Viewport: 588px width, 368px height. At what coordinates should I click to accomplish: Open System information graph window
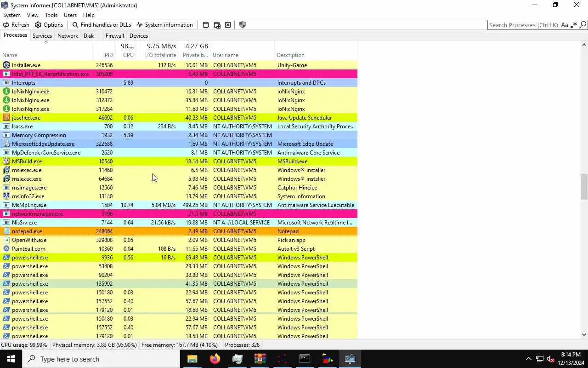[164, 25]
